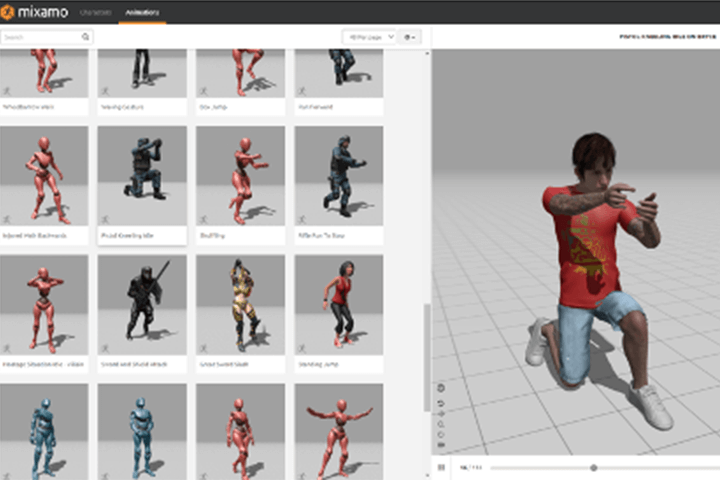Click runner icon on Standing Jump thumbnail

pyautogui.click(x=302, y=349)
